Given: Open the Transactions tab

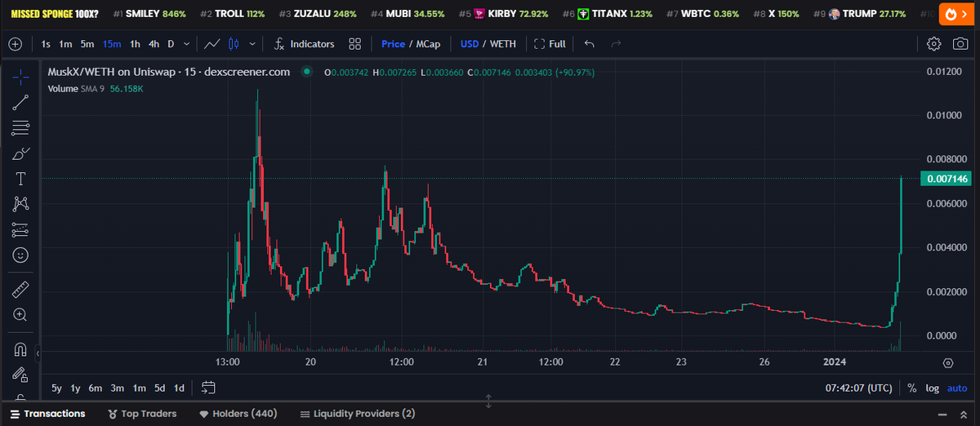Looking at the screenshot, I should tap(47, 414).
